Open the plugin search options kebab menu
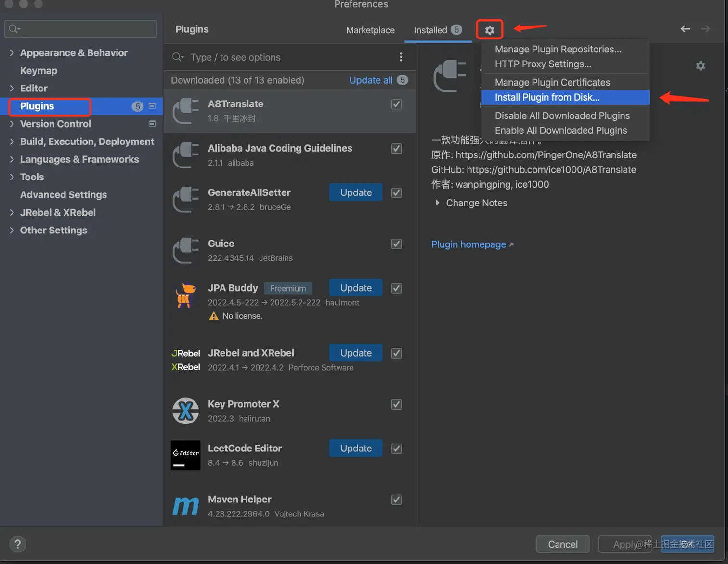The image size is (728, 564). click(x=401, y=57)
